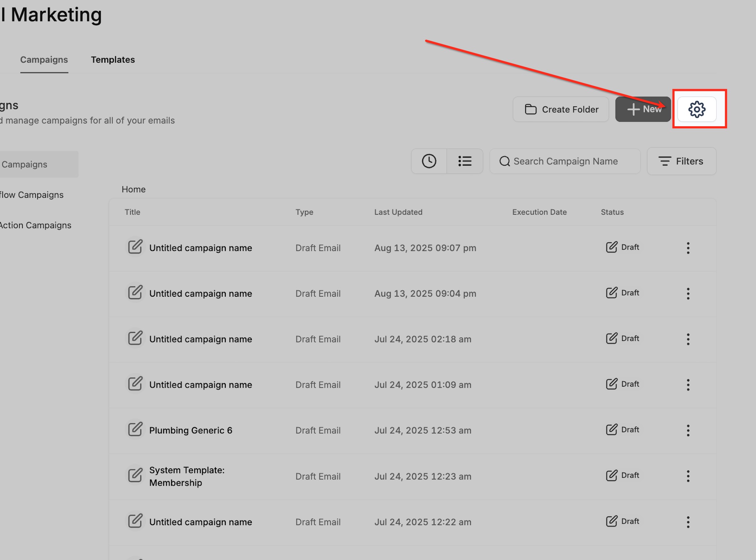This screenshot has height=560, width=756.
Task: Click edit icon beside System Template: Membership
Action: [135, 475]
